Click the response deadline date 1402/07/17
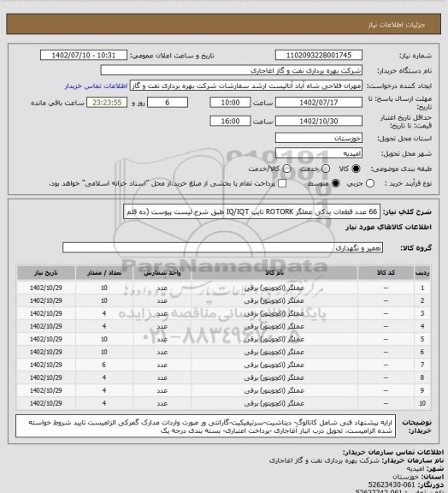 319,103
